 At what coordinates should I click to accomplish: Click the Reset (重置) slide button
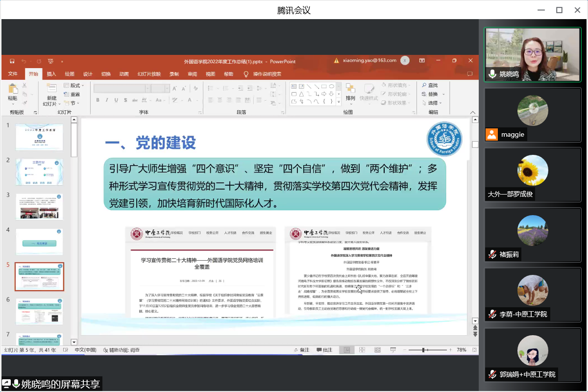click(x=72, y=94)
